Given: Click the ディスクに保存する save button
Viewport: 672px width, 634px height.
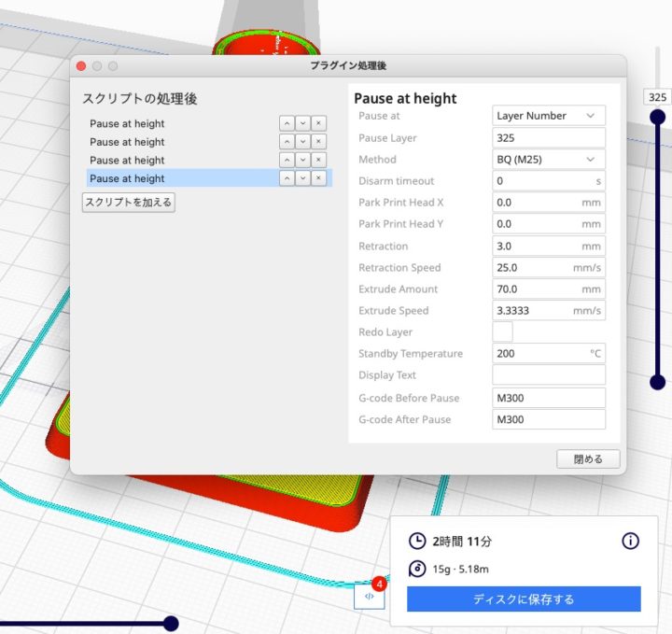Looking at the screenshot, I should coord(524,599).
